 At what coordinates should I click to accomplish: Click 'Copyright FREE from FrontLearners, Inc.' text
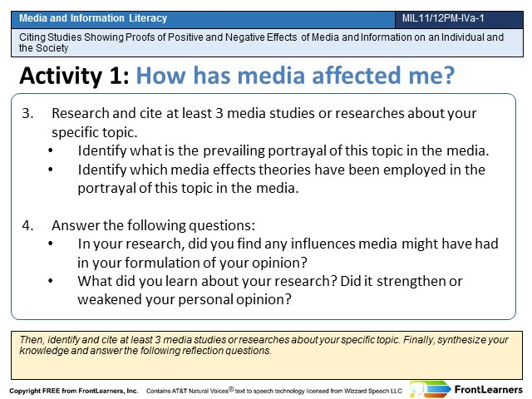74,391
